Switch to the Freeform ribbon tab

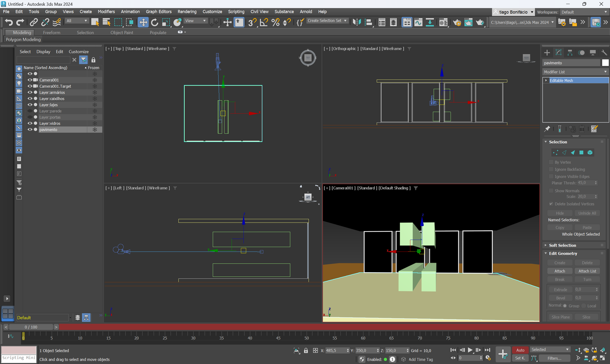coord(51,32)
